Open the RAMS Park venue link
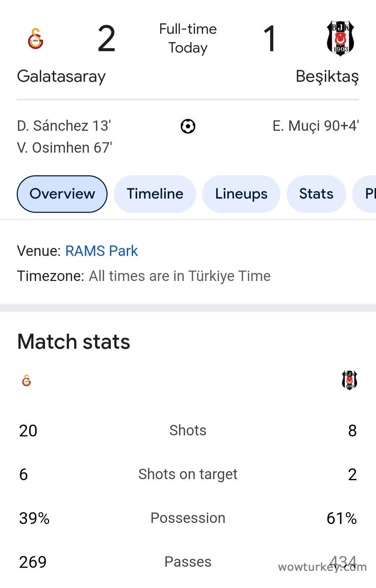Image resolution: width=376 pixels, height=588 pixels. tap(102, 251)
